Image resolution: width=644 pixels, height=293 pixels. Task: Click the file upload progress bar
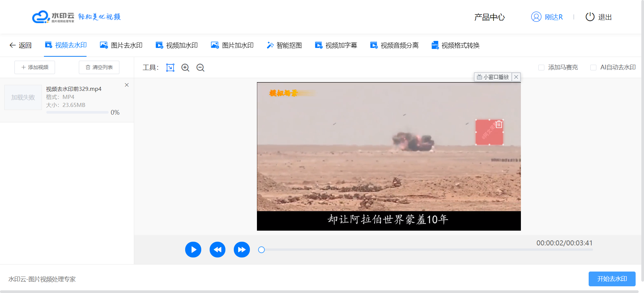[77, 113]
